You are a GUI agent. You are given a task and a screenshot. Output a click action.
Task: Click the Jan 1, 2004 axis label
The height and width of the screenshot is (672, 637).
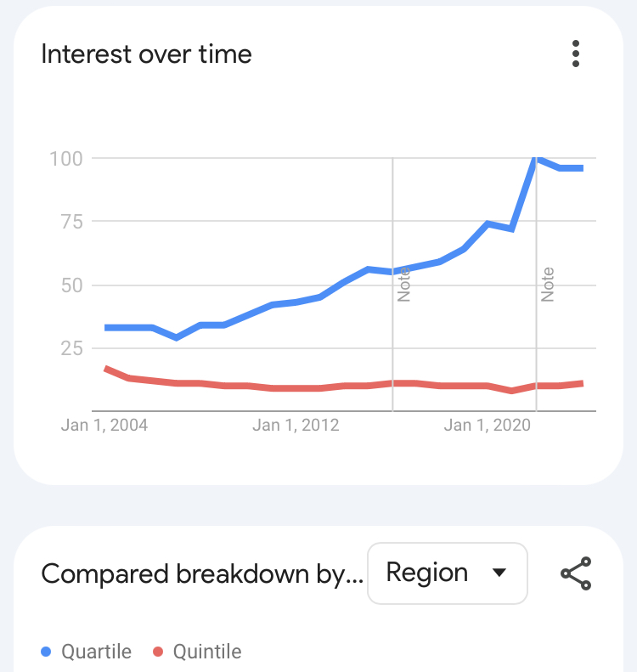pyautogui.click(x=104, y=425)
